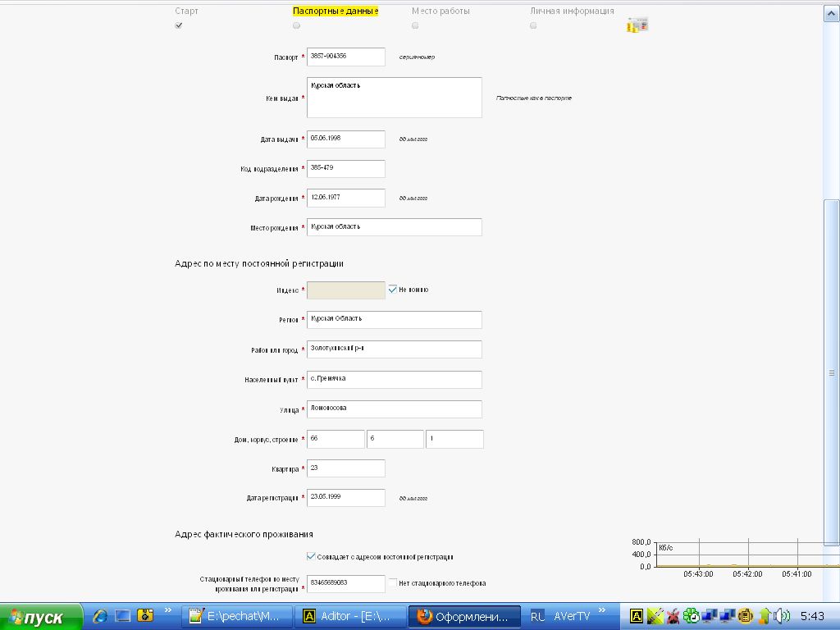The width and height of the screenshot is (840, 630).
Task: Open the yellow device tray icon
Action: tap(745, 616)
